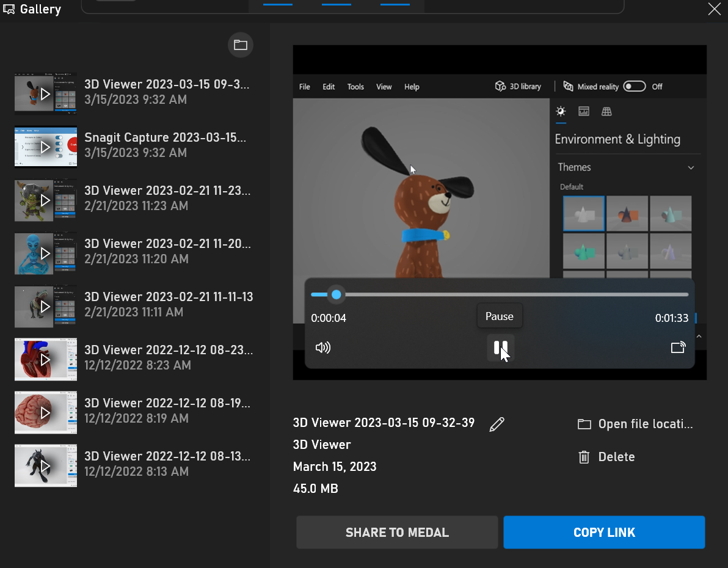Mute the video using the speaker icon

click(x=323, y=348)
